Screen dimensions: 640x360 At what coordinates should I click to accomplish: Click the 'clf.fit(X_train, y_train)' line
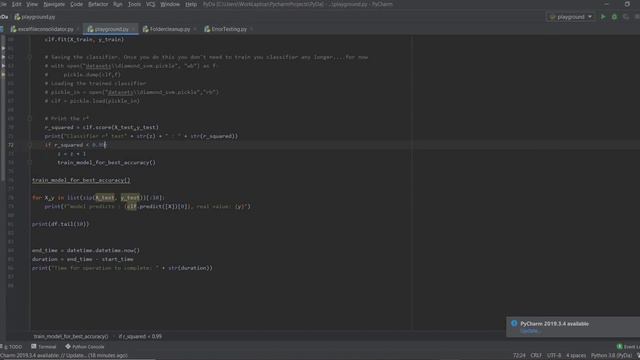coord(84,40)
